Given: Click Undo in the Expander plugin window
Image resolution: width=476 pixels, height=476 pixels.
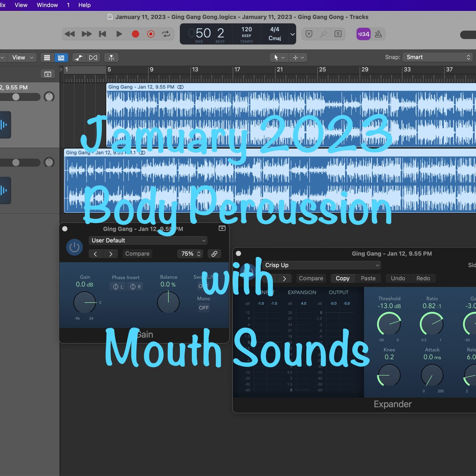Looking at the screenshot, I should coord(397,278).
